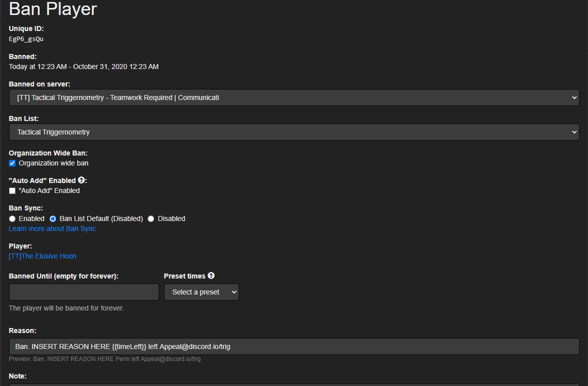Click the Note field label
The width and height of the screenshot is (588, 386).
point(18,375)
